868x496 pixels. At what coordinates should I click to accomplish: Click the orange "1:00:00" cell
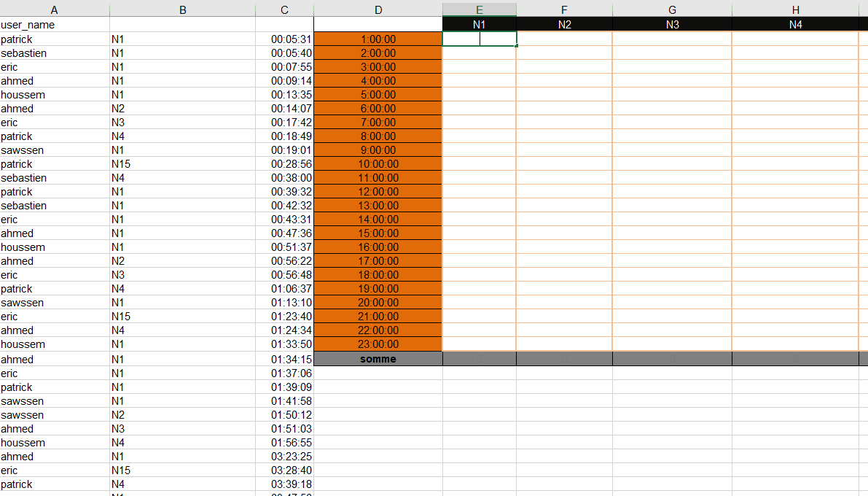[x=378, y=39]
